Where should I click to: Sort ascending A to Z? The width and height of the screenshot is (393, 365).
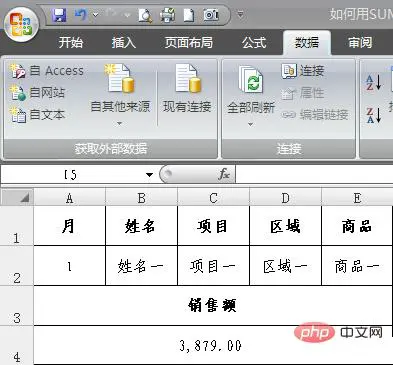click(x=374, y=82)
